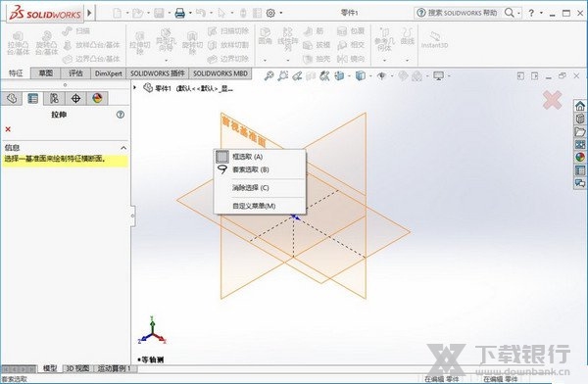The image size is (588, 384).
Task: Switch to the ConfigurationManager tab
Action: tap(54, 99)
